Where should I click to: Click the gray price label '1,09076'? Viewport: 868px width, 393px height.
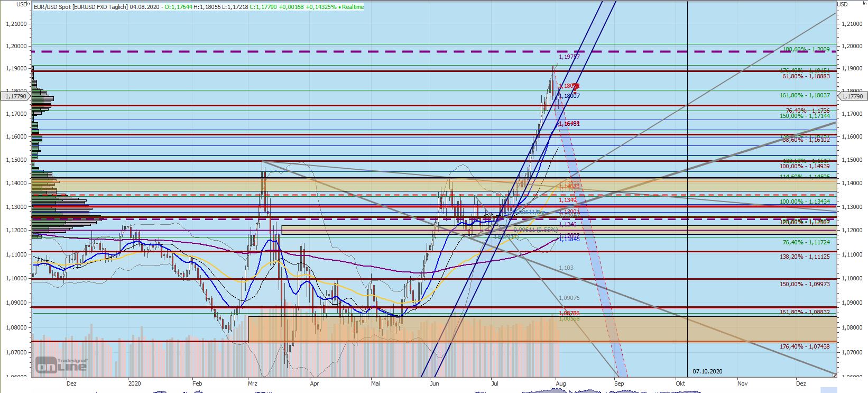coord(569,298)
